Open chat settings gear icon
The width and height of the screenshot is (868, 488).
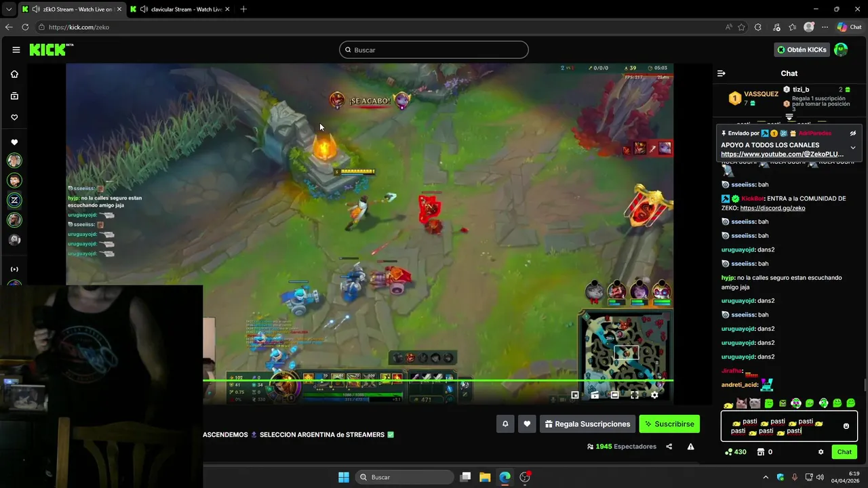[x=821, y=452]
